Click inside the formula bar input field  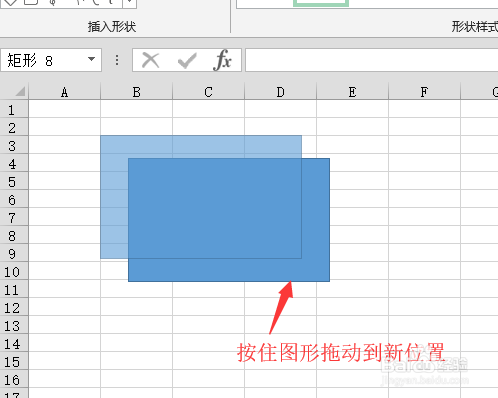(x=372, y=60)
